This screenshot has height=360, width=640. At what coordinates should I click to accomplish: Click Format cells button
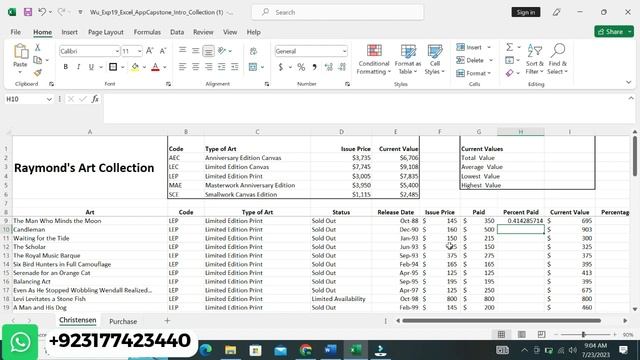[473, 73]
